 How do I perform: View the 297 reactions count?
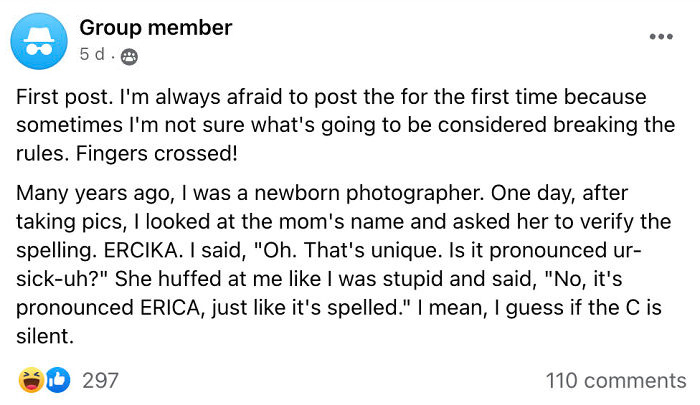pyautogui.click(x=100, y=380)
